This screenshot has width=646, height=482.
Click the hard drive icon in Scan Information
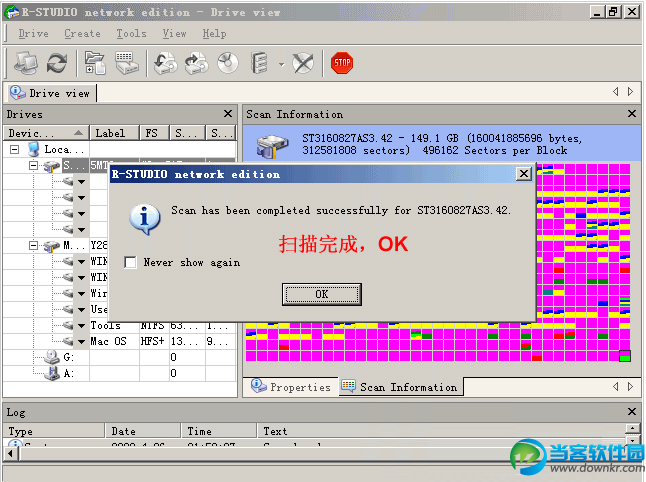[272, 146]
